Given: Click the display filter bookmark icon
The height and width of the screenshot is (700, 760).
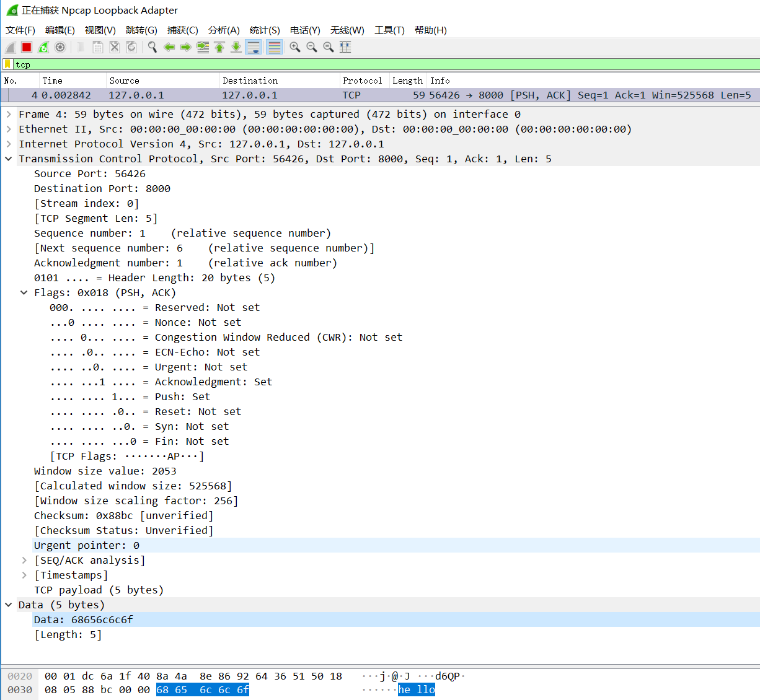Looking at the screenshot, I should [x=7, y=64].
